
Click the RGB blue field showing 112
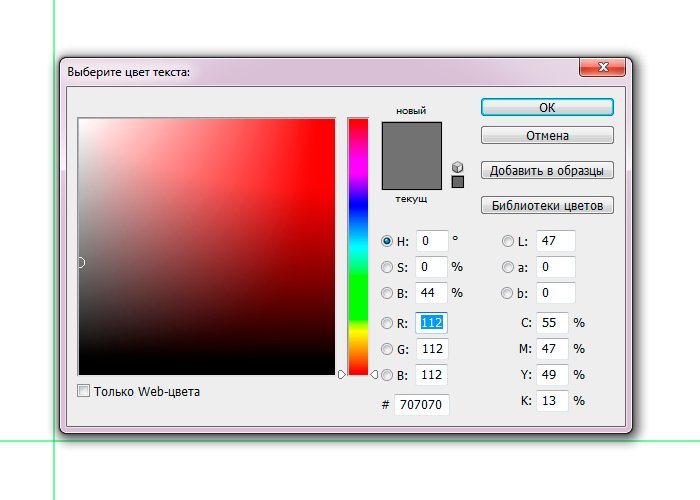click(x=431, y=375)
